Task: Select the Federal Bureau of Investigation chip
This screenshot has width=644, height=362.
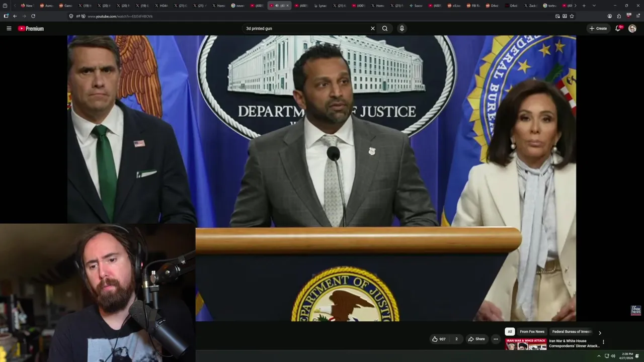Action: point(571,332)
